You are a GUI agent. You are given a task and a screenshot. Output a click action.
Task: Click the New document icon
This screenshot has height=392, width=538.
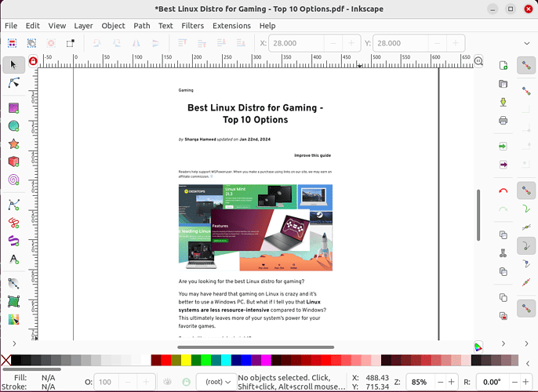coord(503,65)
